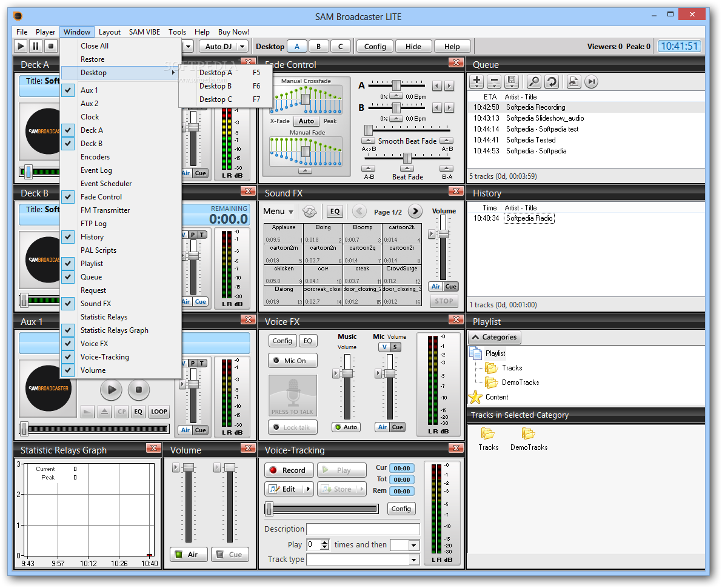The height and width of the screenshot is (588, 722).
Task: Click the Description input field
Action: [x=363, y=529]
